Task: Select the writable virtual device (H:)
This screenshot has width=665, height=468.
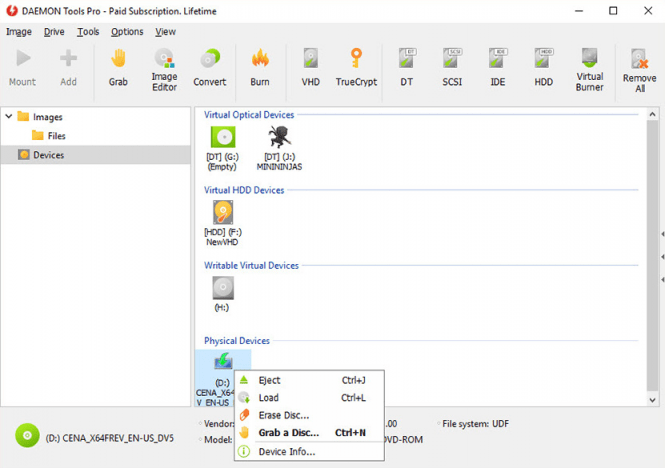Action: pos(223,294)
